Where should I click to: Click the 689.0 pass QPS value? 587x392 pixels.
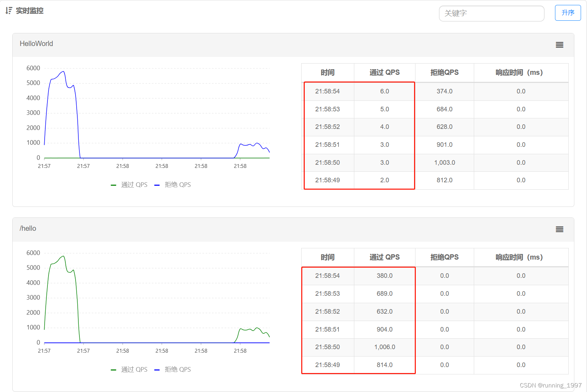(385, 294)
